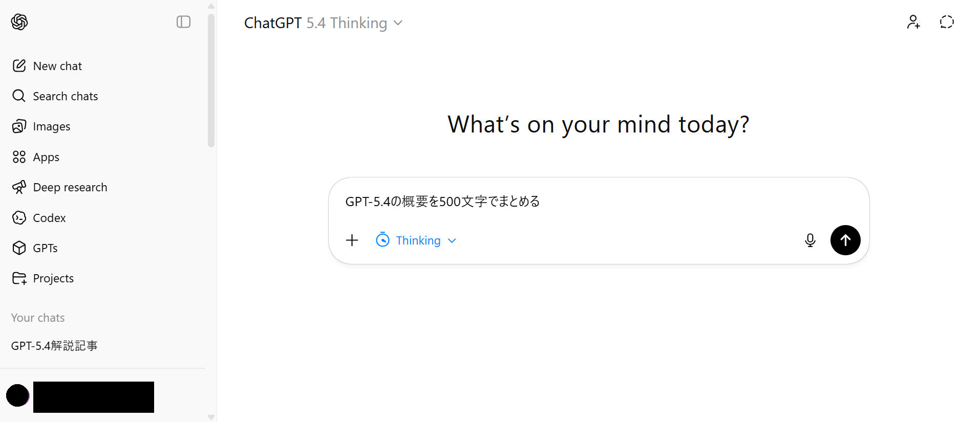Click the ChatGPT logo icon
This screenshot has height=422, width=980.
19,22
